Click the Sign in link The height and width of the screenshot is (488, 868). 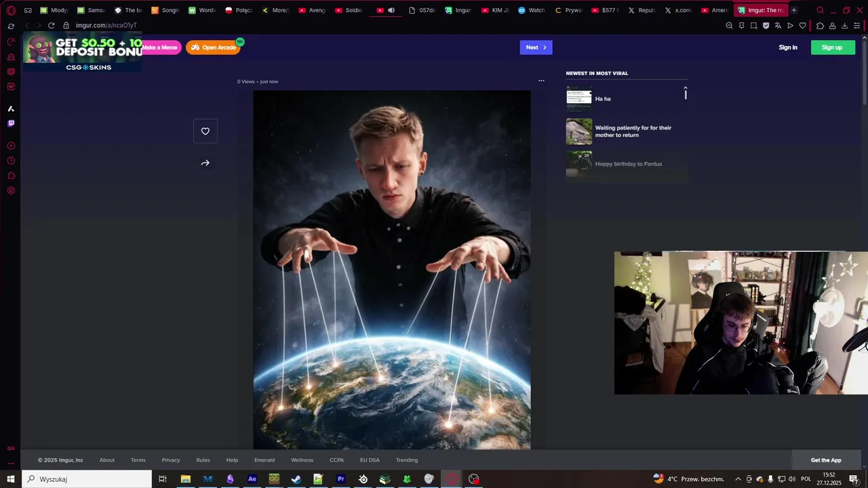click(x=788, y=47)
